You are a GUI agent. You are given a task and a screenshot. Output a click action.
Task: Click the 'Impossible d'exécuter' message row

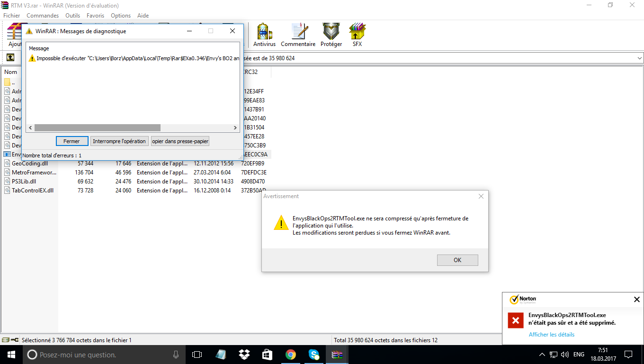tap(133, 58)
